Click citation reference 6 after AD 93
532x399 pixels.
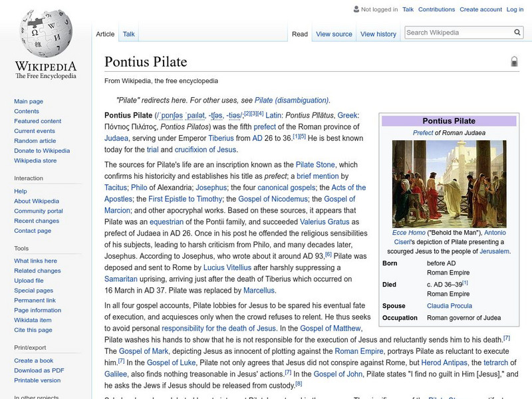click(x=328, y=253)
